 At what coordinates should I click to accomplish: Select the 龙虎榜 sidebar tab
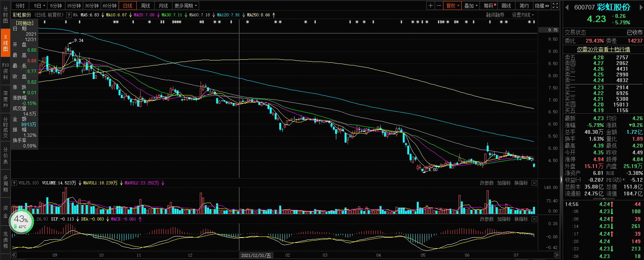(5, 239)
